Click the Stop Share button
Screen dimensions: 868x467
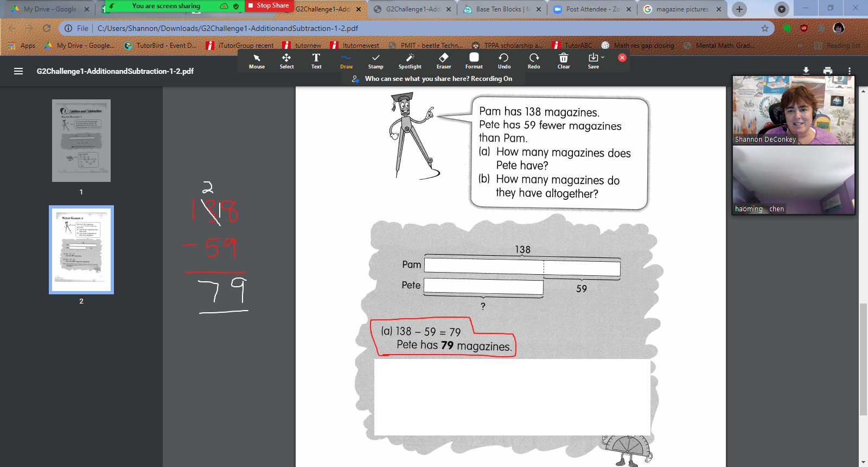coord(269,5)
